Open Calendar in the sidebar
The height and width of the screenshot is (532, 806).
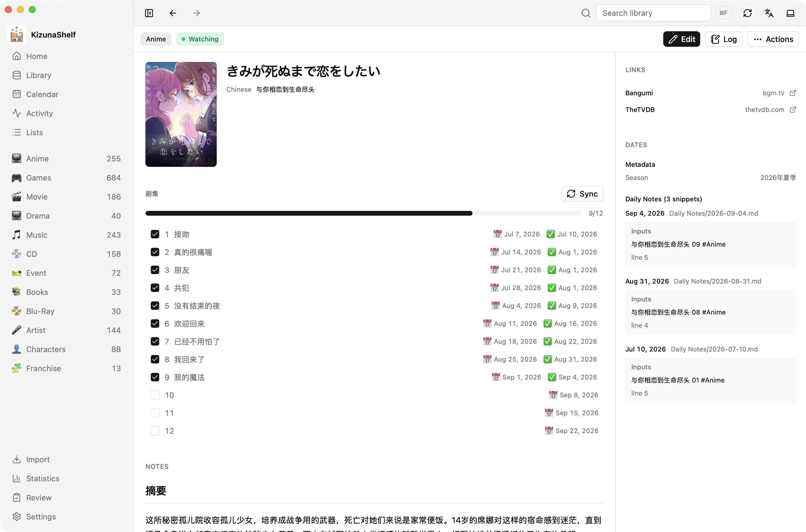tap(66, 94)
